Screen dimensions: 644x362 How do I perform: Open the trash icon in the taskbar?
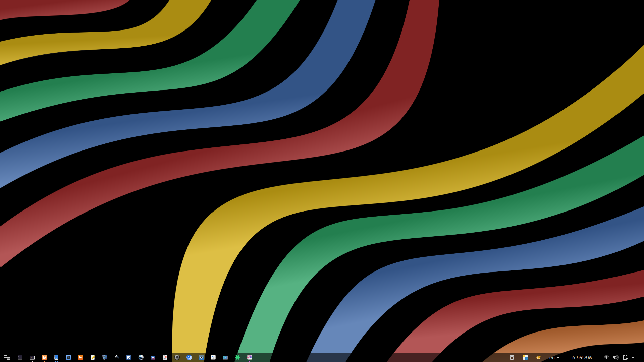[x=512, y=357]
